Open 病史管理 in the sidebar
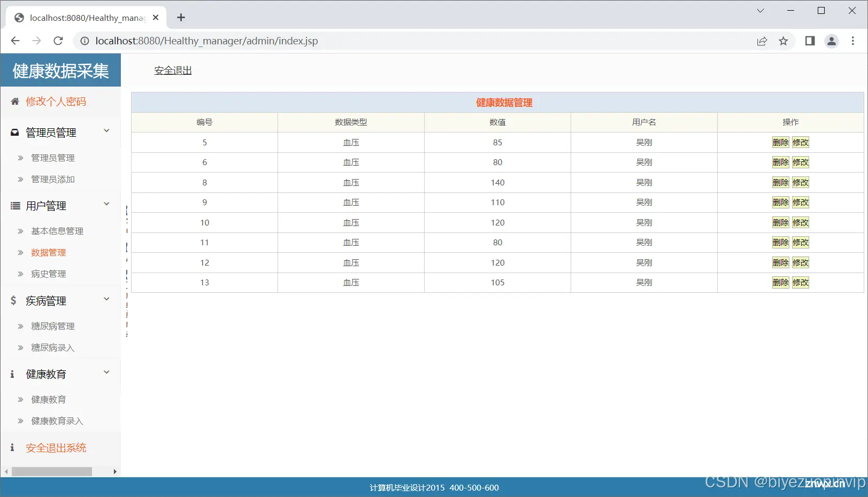This screenshot has width=868, height=497. (x=49, y=274)
